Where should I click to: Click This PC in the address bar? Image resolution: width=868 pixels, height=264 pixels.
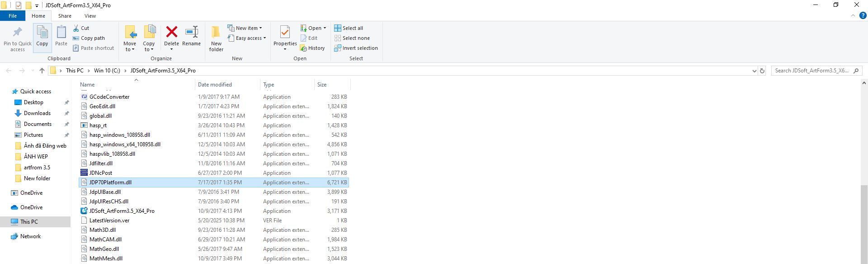tap(75, 71)
